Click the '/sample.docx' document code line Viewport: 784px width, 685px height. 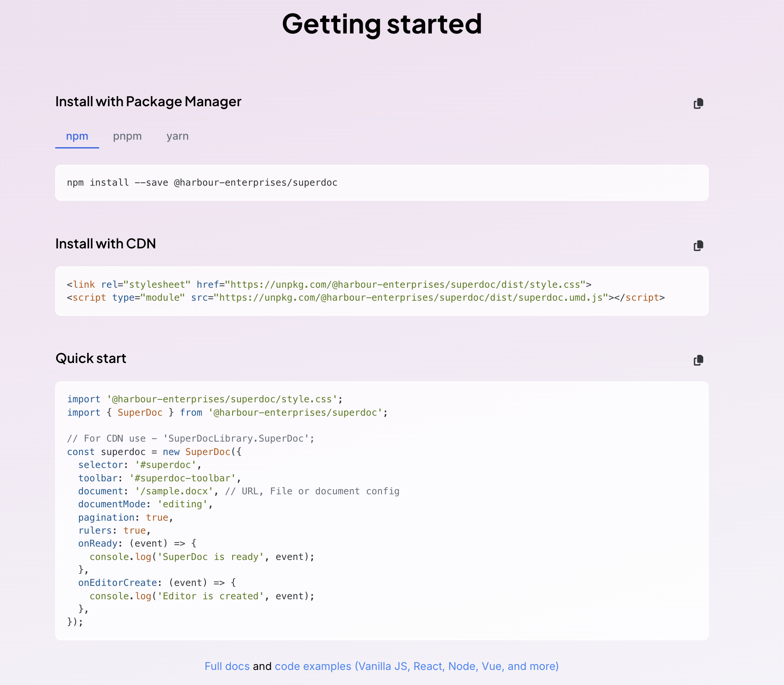point(238,491)
